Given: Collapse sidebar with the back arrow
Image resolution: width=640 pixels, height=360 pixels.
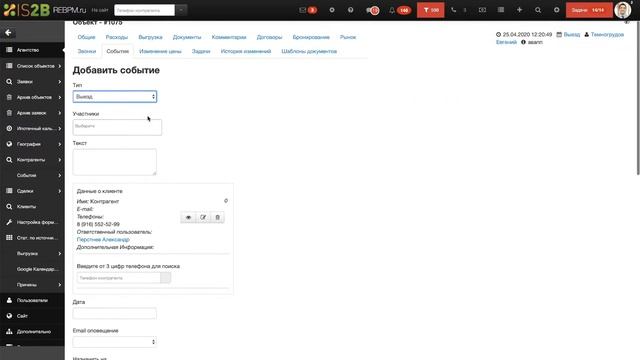Looking at the screenshot, I should (8, 33).
